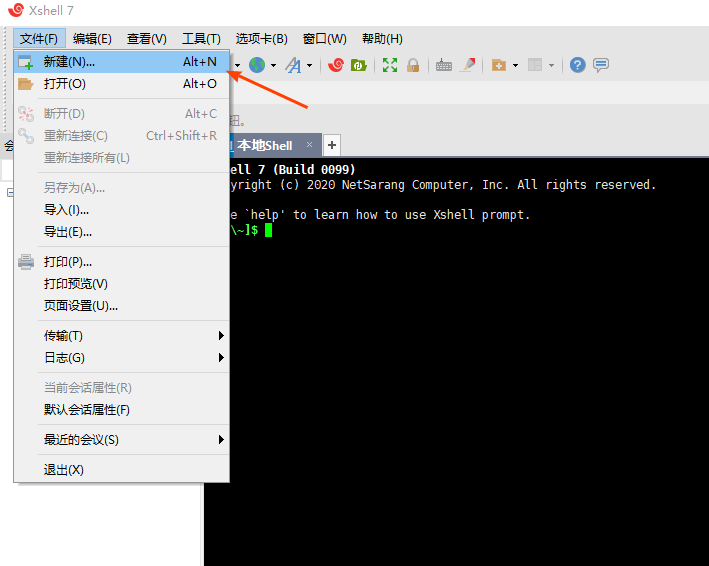
Task: Click the folder-with-plus toolbar icon
Action: point(499,65)
